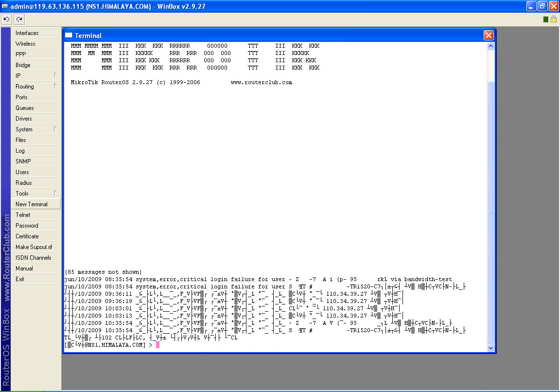Restore down the WinBox window
This screenshot has width=560, height=392.
[x=542, y=6]
